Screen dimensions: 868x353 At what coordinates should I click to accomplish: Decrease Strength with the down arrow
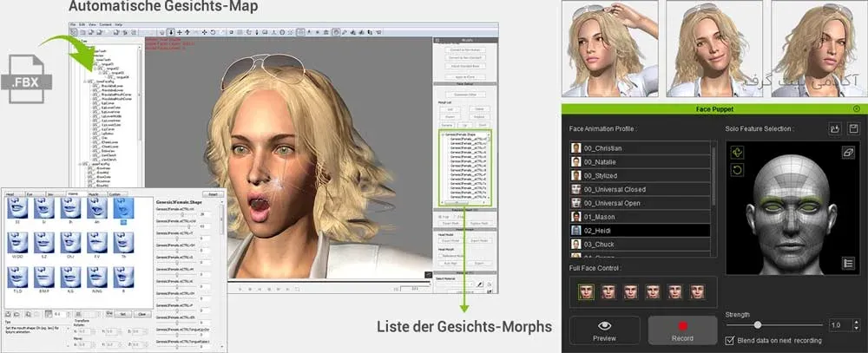click(856, 328)
